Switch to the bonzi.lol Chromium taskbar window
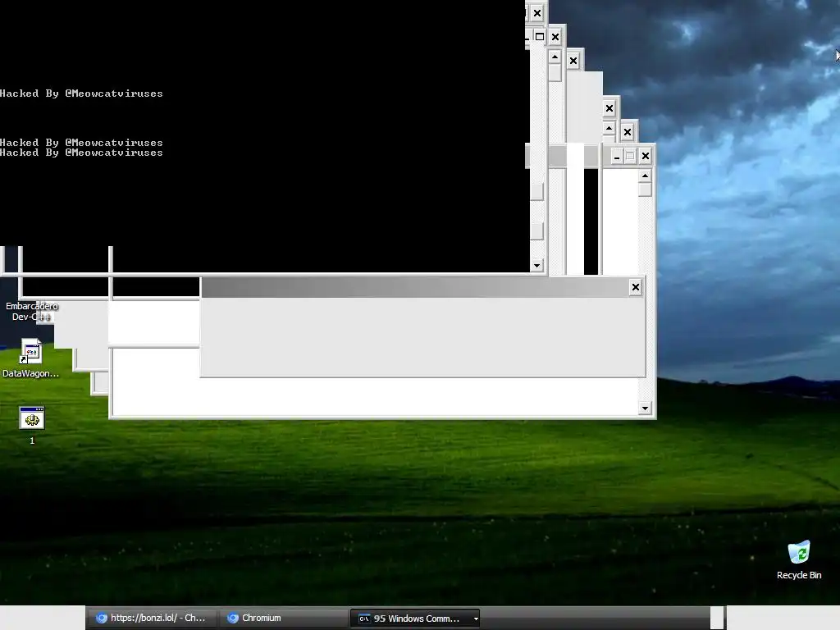The image size is (840, 630). point(152,618)
